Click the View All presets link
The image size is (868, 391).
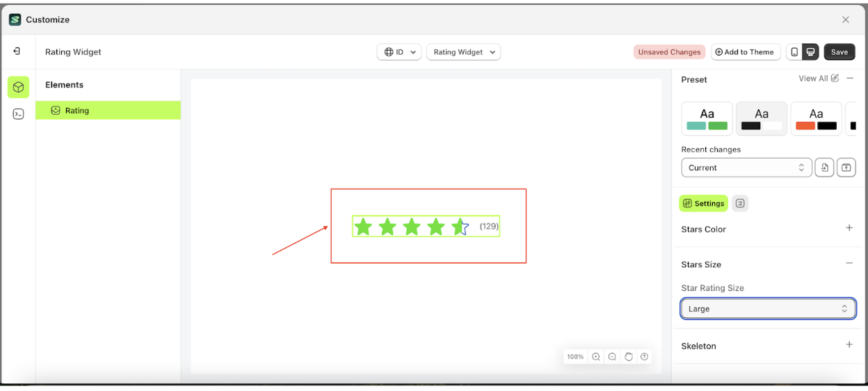[x=813, y=79]
